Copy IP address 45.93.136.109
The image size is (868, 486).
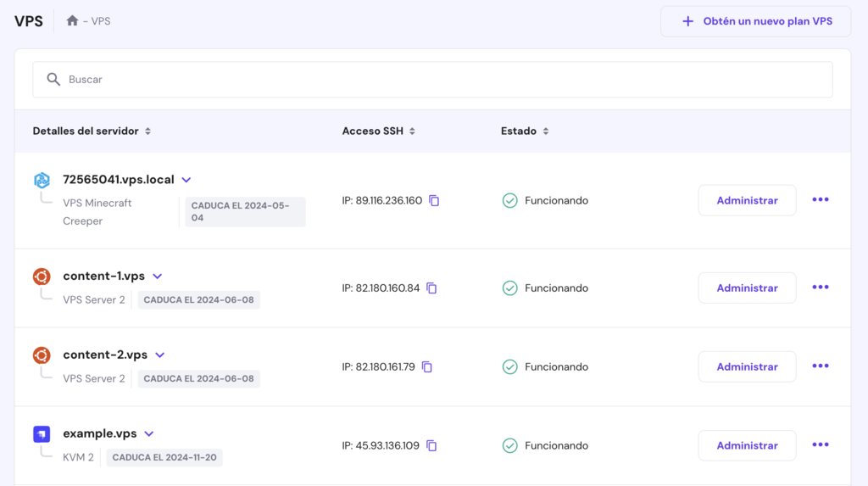[x=431, y=446]
